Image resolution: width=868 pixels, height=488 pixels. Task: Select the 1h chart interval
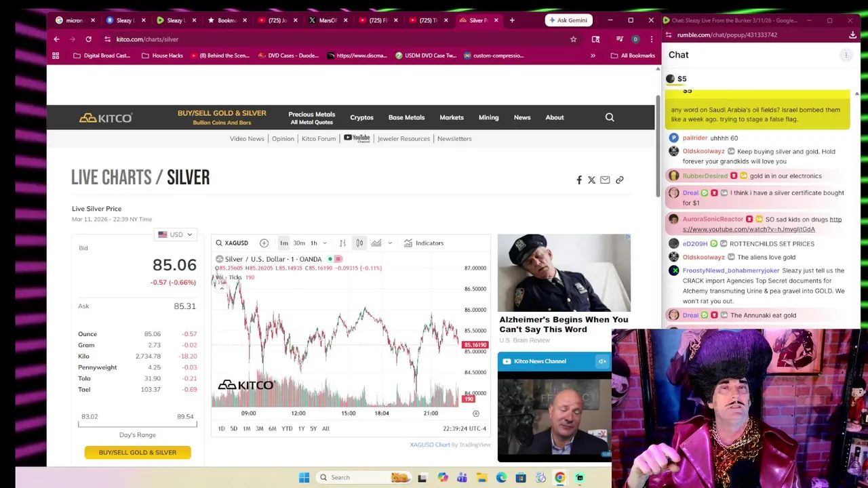(313, 243)
